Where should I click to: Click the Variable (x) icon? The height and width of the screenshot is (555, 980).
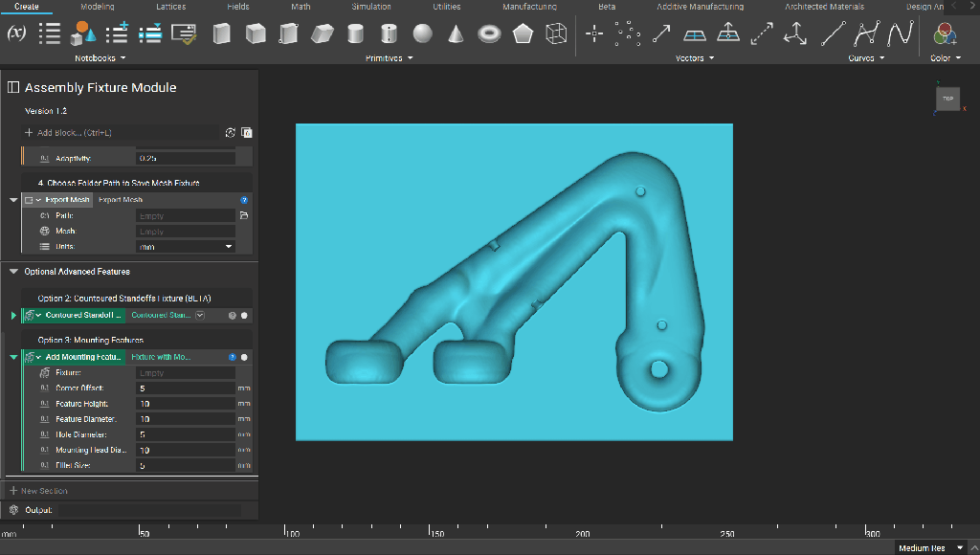click(16, 33)
